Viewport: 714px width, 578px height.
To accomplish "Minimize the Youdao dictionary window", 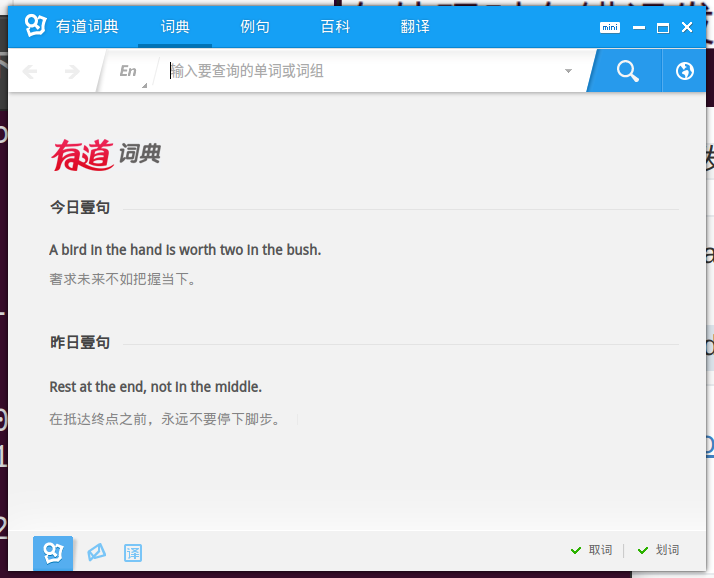I will (x=639, y=28).
